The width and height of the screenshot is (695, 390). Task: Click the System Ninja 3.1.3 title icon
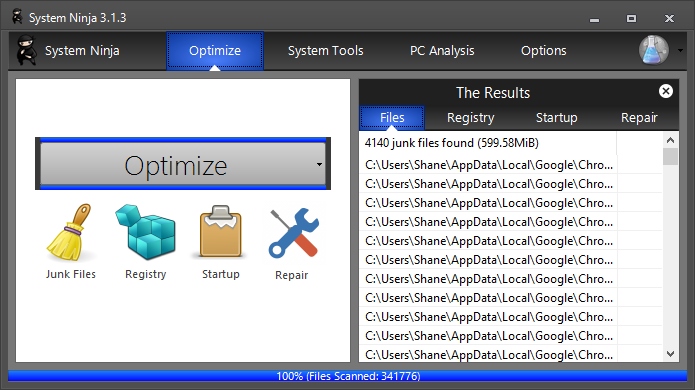point(17,17)
